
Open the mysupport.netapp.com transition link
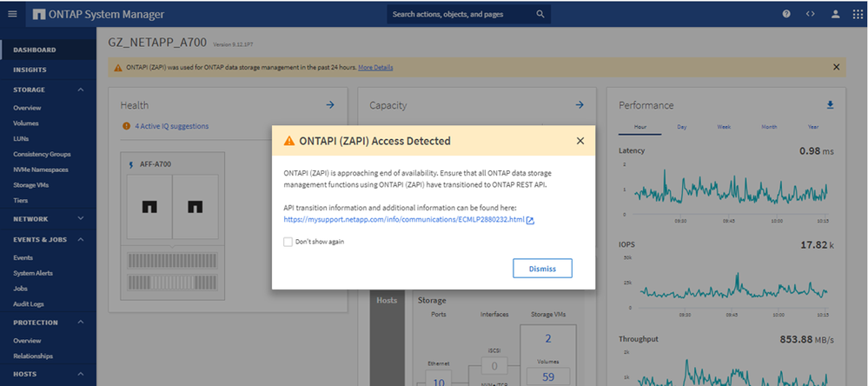pos(403,220)
